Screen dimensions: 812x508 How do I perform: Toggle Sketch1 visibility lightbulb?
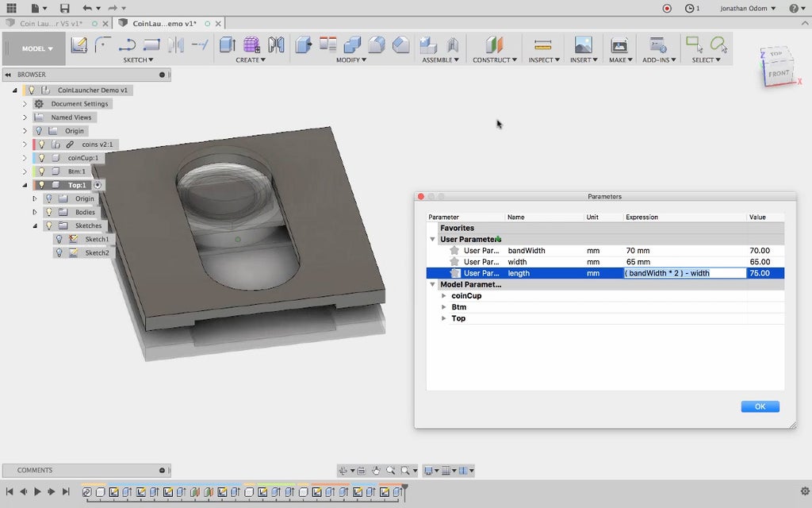point(59,239)
